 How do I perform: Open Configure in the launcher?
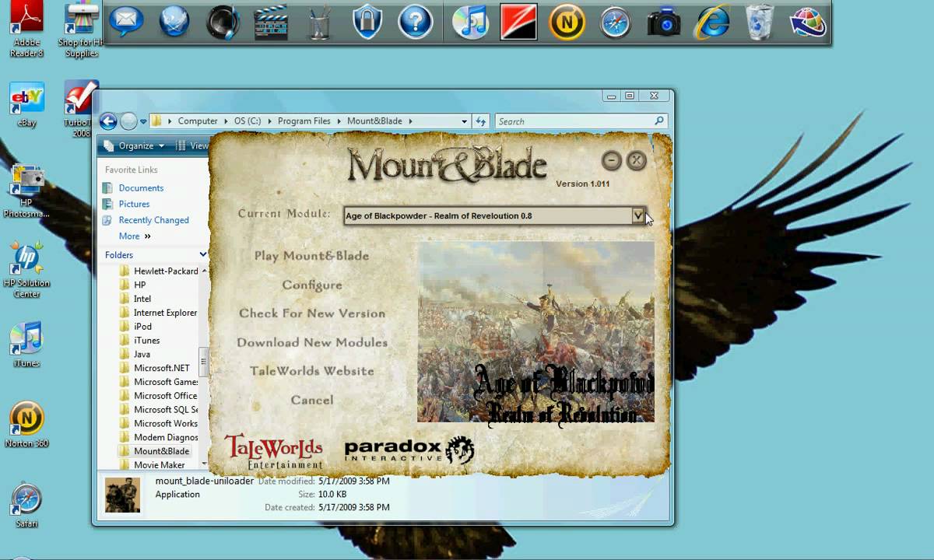pyautogui.click(x=312, y=285)
